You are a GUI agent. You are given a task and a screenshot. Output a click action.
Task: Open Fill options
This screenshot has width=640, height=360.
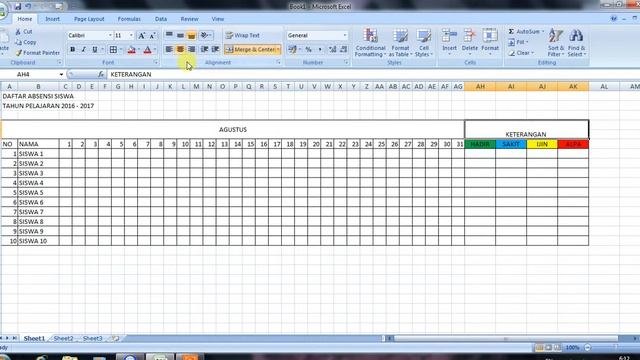[x=518, y=42]
